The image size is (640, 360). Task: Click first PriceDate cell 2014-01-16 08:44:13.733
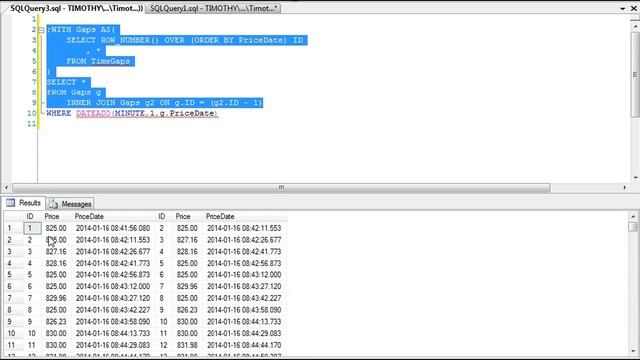pyautogui.click(x=113, y=333)
